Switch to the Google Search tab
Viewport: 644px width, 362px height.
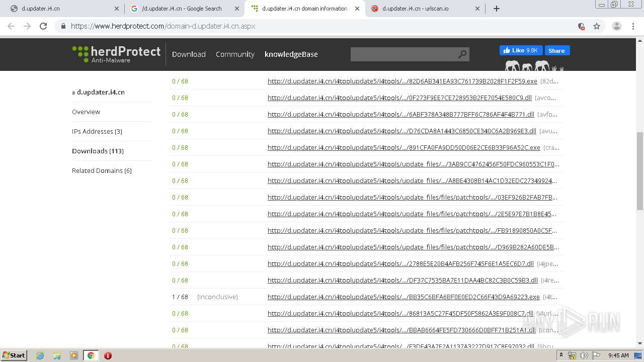tap(185, 9)
